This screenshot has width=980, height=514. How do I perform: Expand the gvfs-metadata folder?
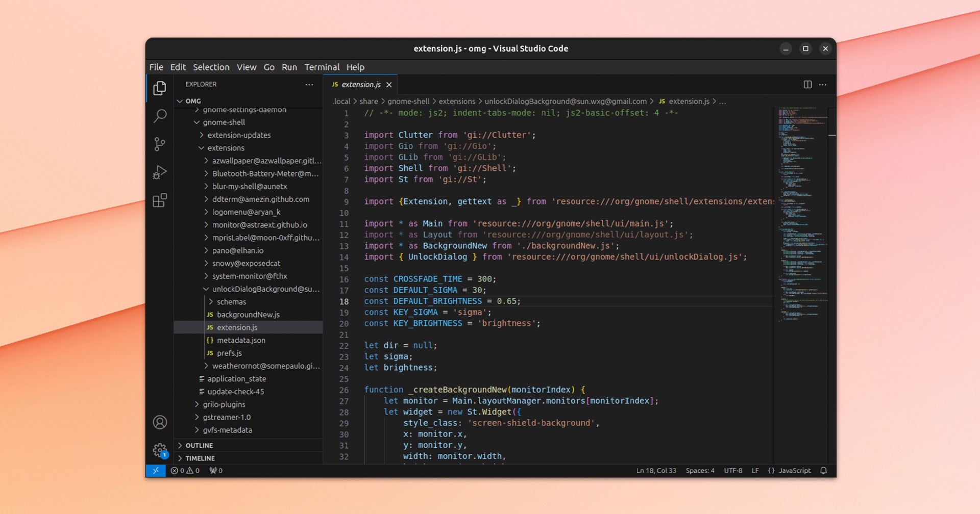tap(248, 430)
